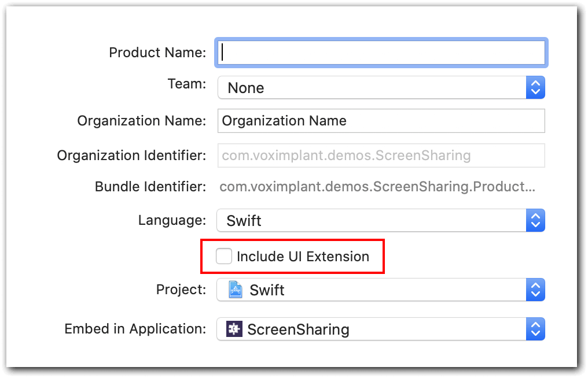This screenshot has height=378, width=588.
Task: Click the Xcode project file icon
Action: (x=235, y=290)
